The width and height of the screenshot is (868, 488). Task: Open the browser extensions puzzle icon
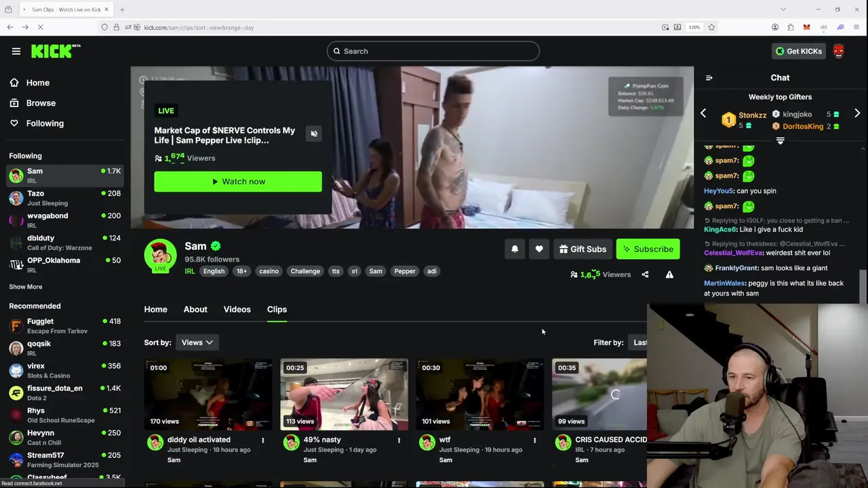791,27
